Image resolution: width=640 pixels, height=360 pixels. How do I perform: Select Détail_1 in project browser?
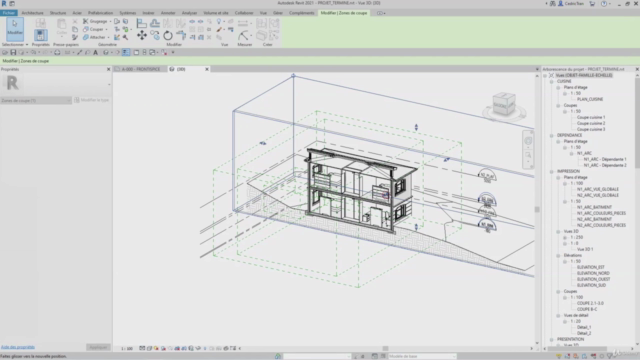point(584,327)
